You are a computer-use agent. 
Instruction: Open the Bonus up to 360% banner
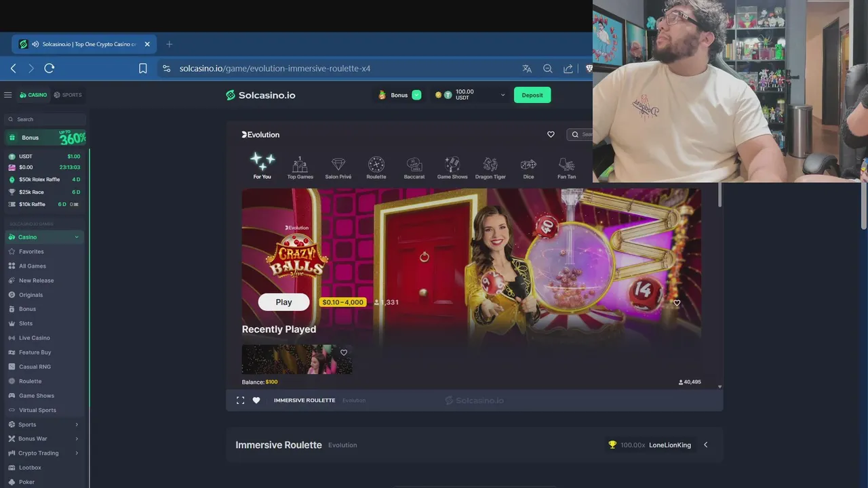pos(45,138)
